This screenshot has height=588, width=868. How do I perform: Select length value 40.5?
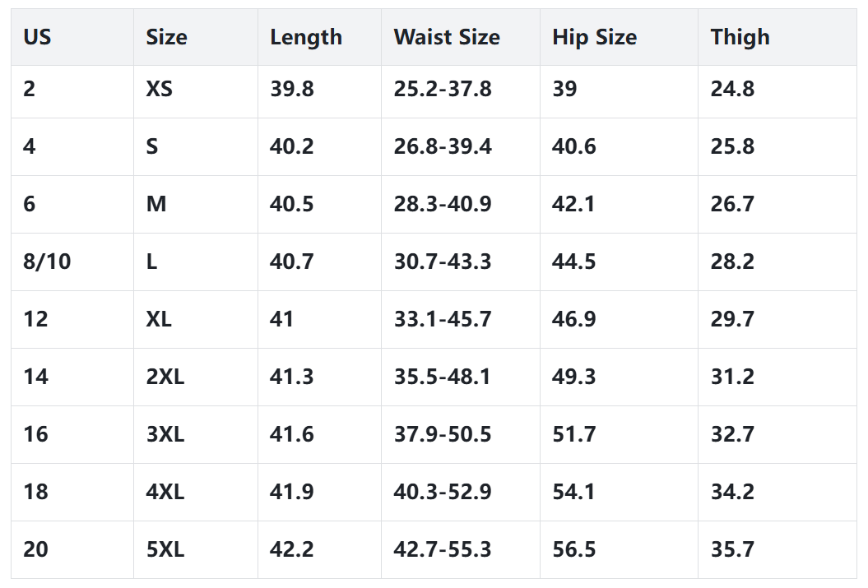tap(292, 204)
